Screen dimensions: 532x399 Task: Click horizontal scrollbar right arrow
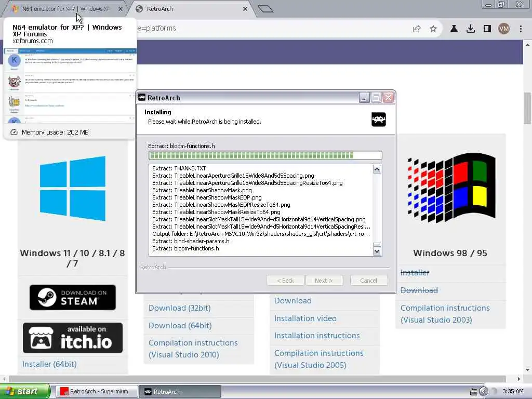(519, 379)
